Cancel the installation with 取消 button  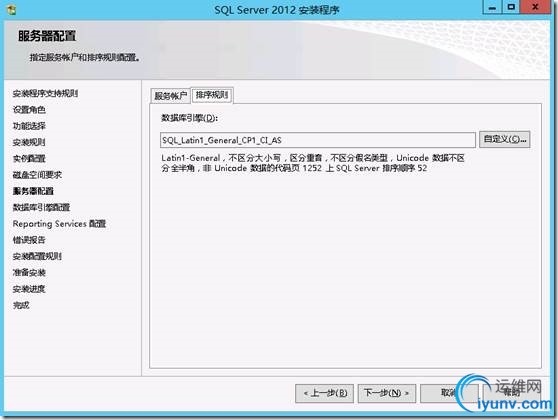pos(449,393)
